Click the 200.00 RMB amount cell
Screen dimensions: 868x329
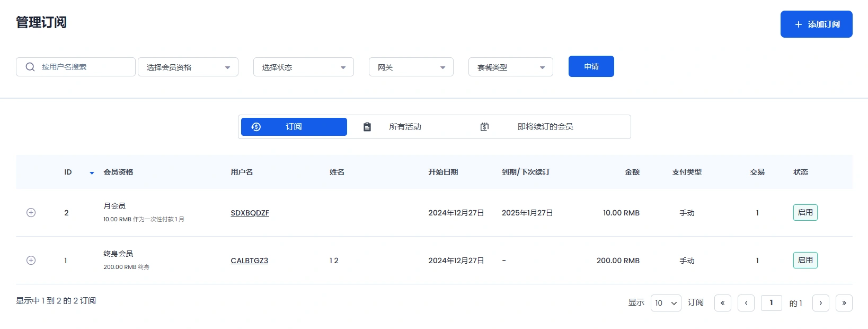618,261
